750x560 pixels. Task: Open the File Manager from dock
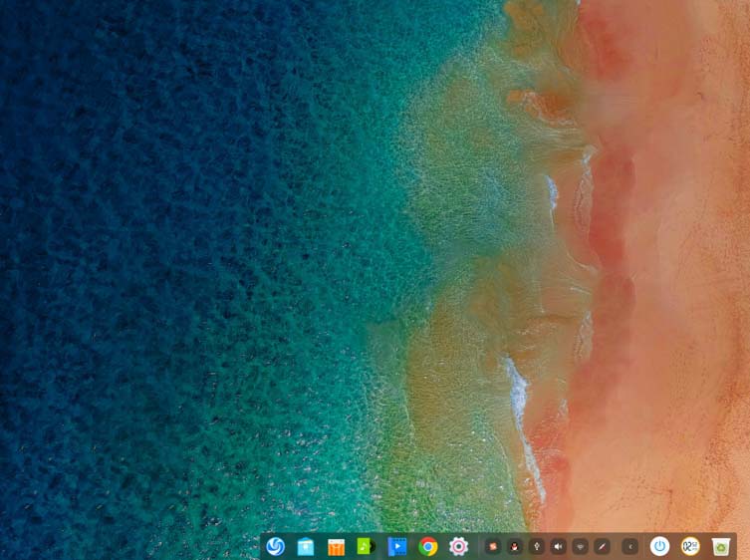pos(306,546)
